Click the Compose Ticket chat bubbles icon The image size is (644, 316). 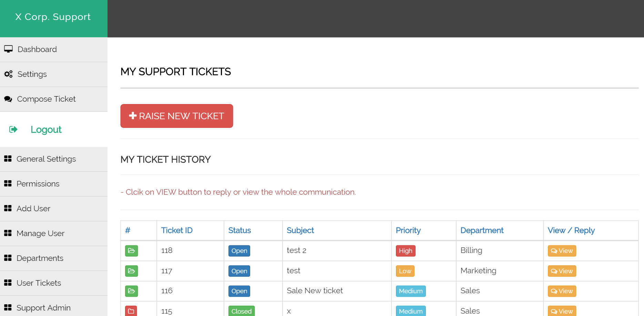(x=8, y=99)
